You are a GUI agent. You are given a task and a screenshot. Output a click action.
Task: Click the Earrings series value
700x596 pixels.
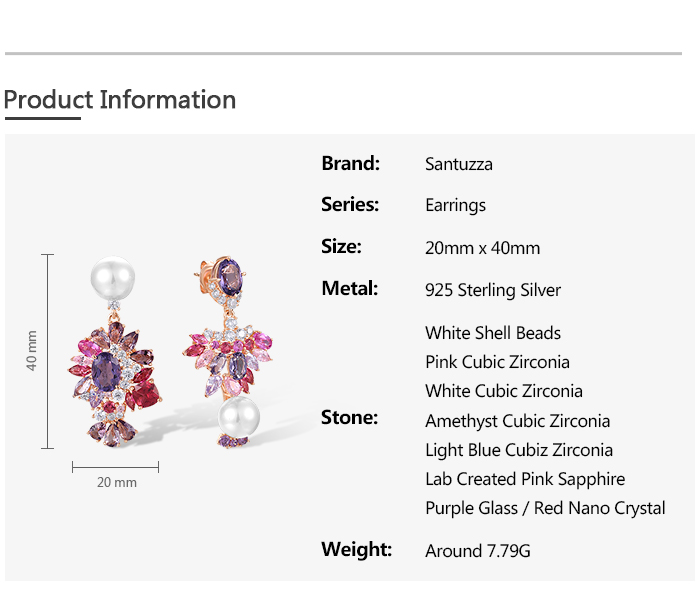(455, 205)
